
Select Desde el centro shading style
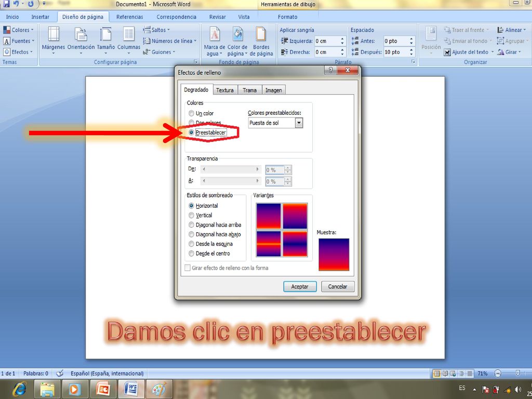click(x=191, y=254)
